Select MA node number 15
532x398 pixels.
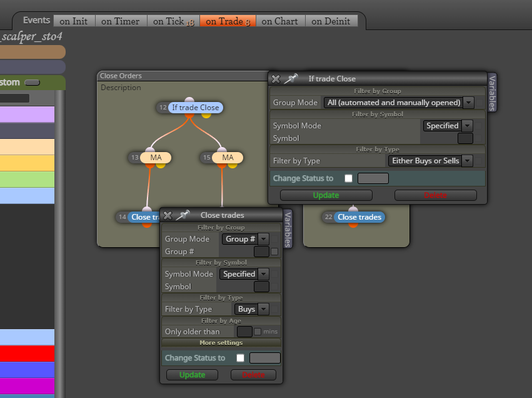pos(228,158)
